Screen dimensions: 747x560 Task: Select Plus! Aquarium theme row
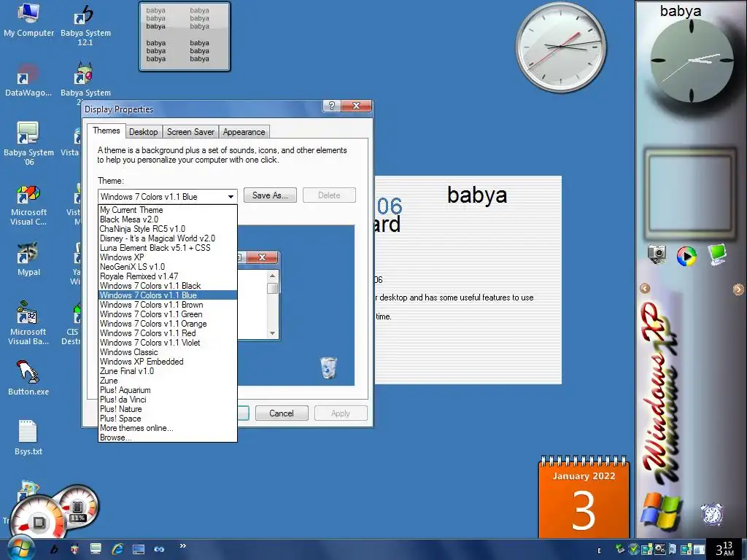[168, 390]
